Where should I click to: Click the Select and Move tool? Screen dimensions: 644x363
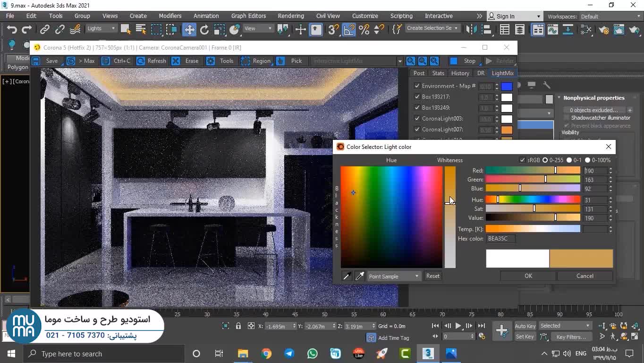click(189, 30)
